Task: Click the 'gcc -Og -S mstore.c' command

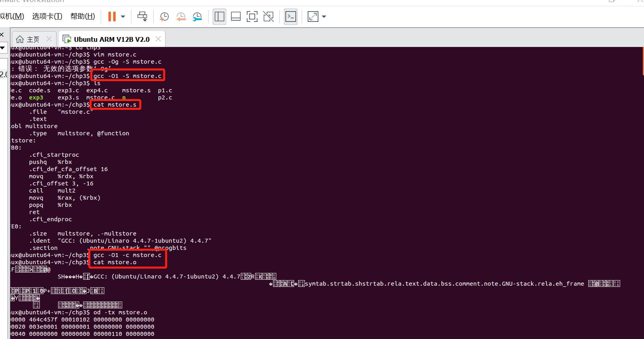Action: (127, 62)
